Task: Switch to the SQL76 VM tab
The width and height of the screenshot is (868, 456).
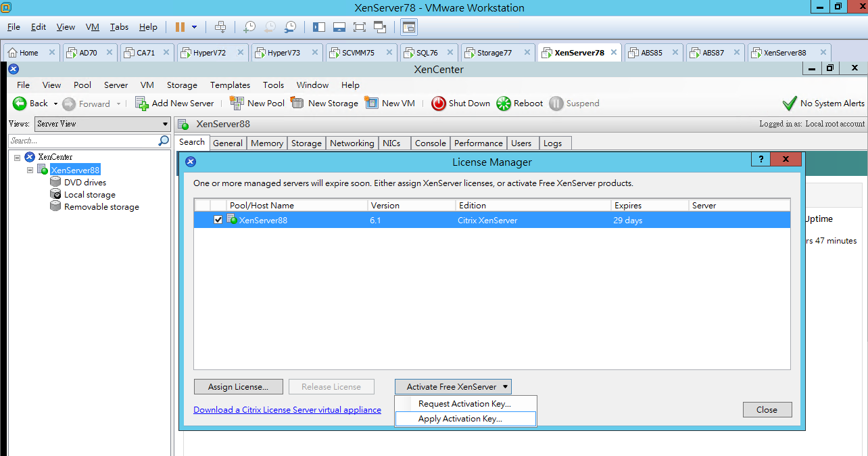Action: (429, 53)
